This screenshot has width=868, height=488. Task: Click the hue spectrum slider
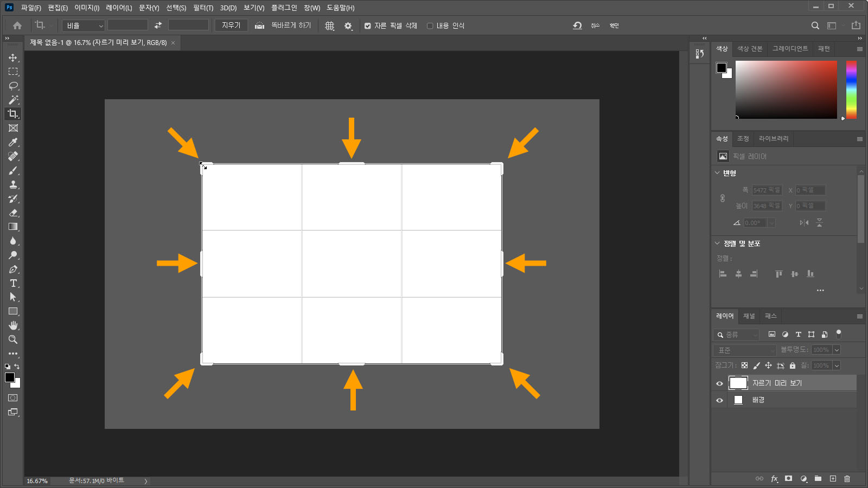851,89
